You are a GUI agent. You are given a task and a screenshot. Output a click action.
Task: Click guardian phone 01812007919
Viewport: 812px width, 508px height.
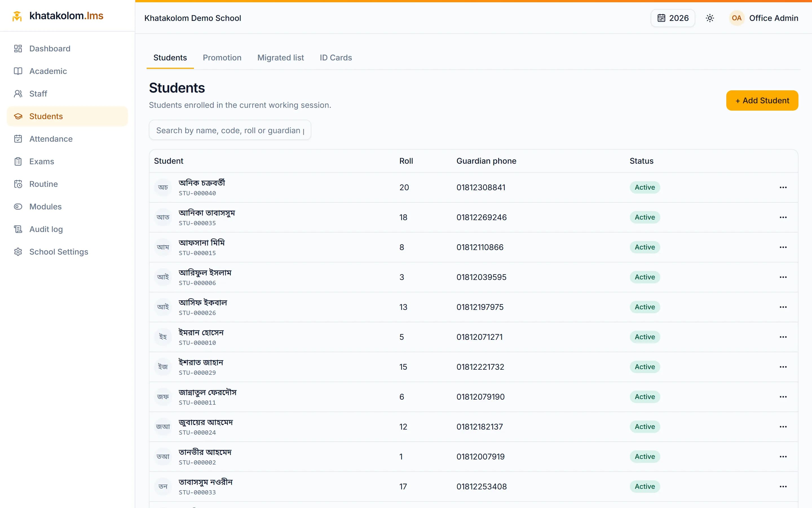pos(480,457)
